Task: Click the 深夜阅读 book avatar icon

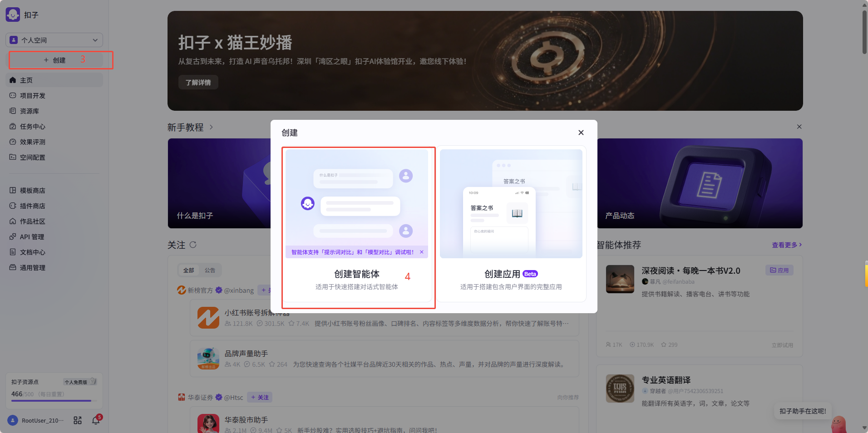Action: (x=620, y=279)
